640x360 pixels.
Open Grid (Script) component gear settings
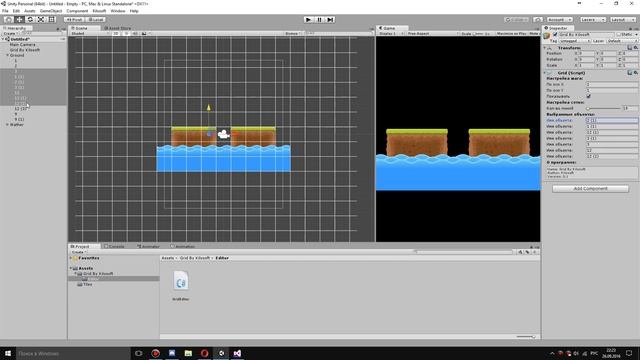click(x=636, y=73)
